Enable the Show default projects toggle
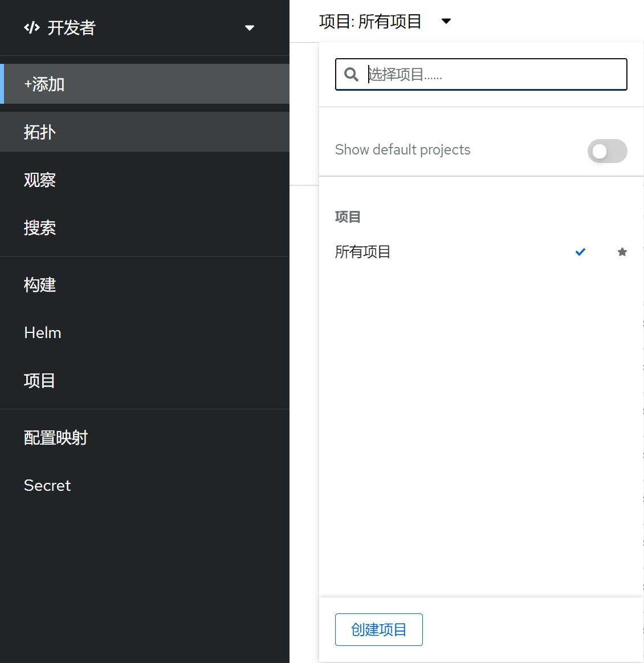 [607, 151]
